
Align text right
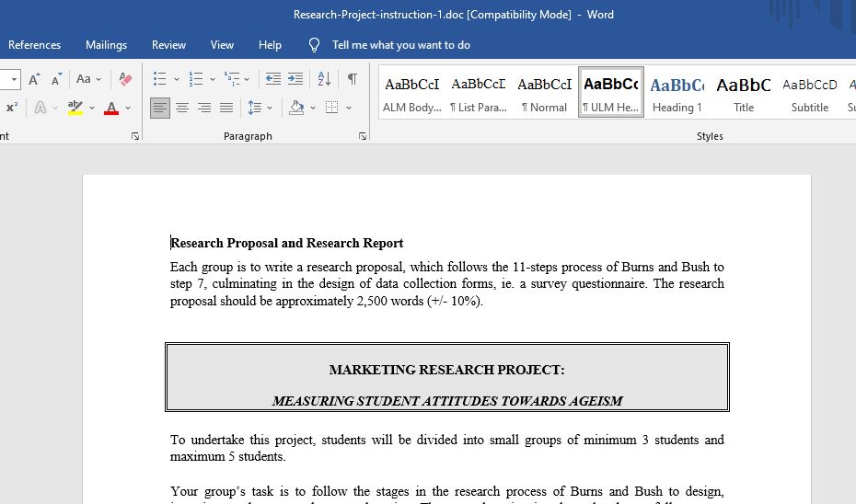tap(204, 108)
